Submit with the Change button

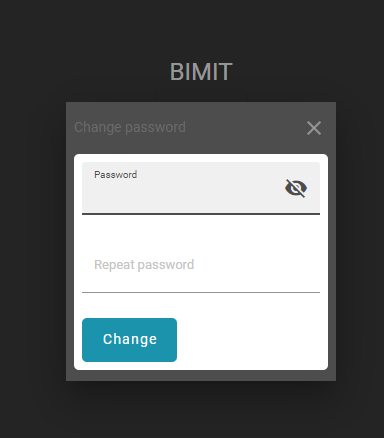[129, 340]
